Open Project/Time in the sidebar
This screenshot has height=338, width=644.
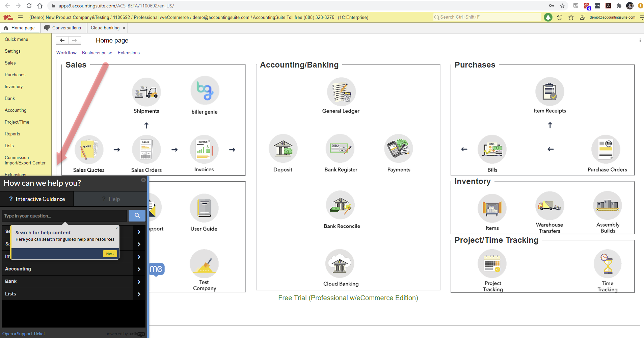click(x=17, y=122)
